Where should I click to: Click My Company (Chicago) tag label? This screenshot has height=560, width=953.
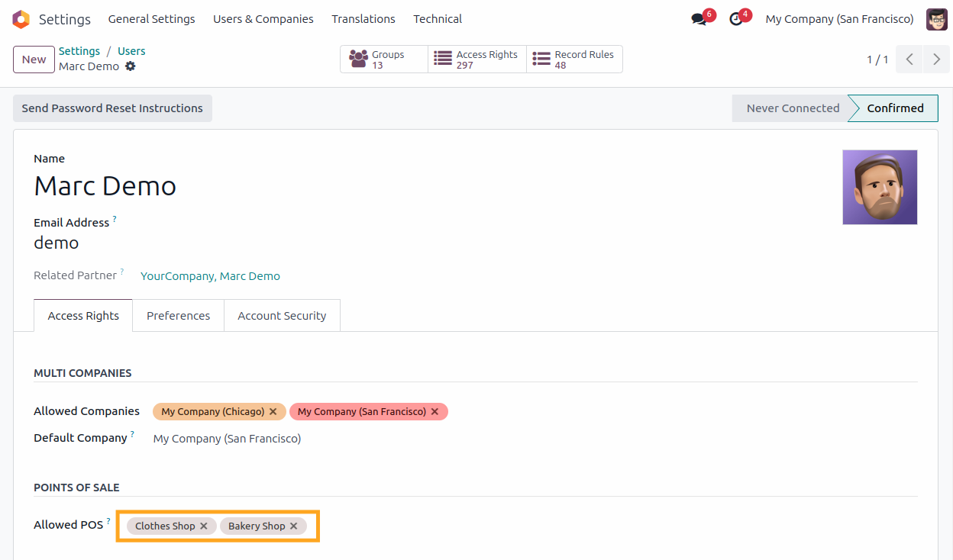point(212,412)
